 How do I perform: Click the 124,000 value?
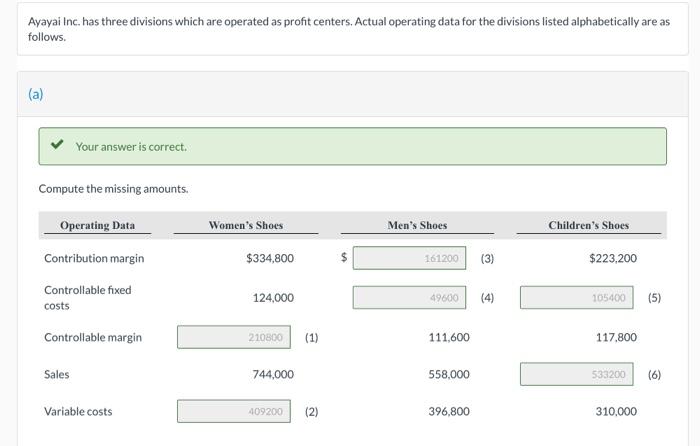tap(273, 298)
